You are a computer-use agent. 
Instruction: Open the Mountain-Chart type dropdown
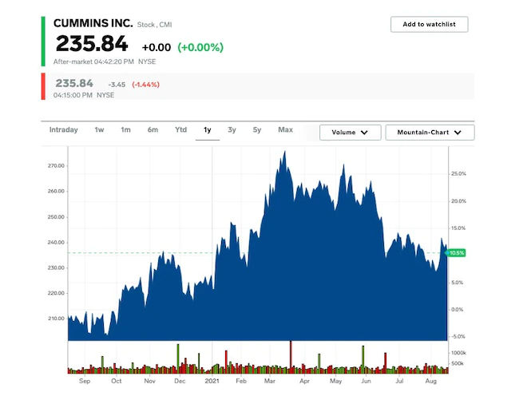tap(430, 133)
